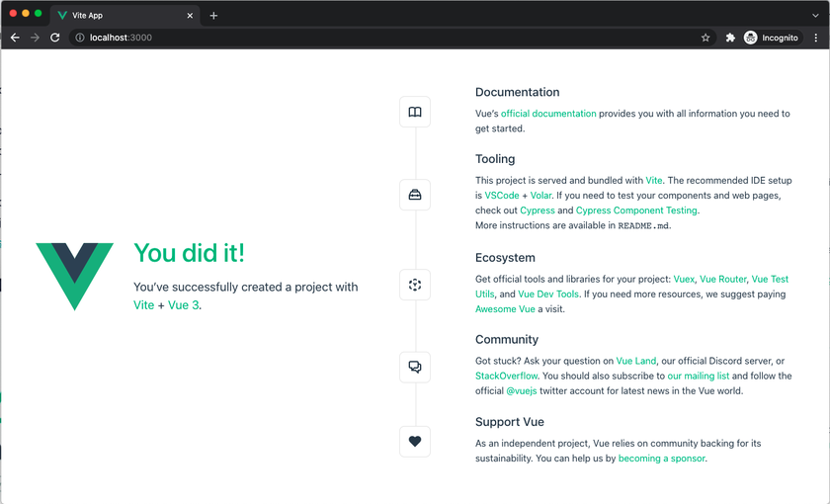The height and width of the screenshot is (504, 830).
Task: Click the Ecosystem icon
Action: click(x=415, y=285)
